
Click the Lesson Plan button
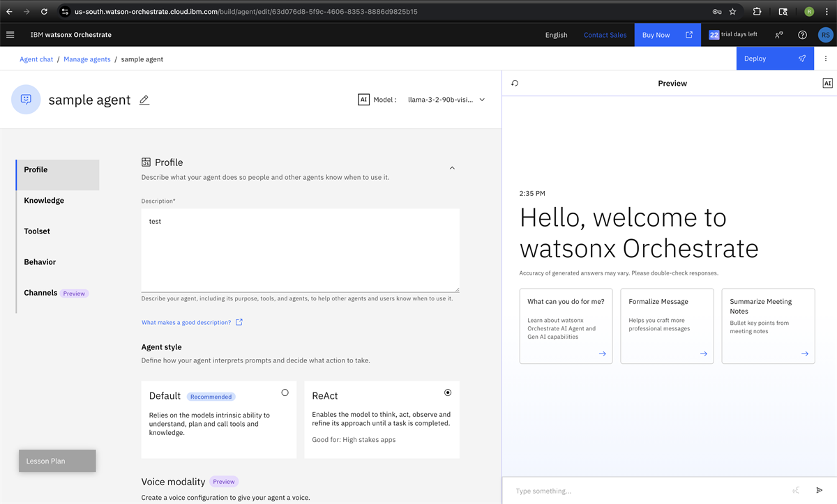point(57,461)
